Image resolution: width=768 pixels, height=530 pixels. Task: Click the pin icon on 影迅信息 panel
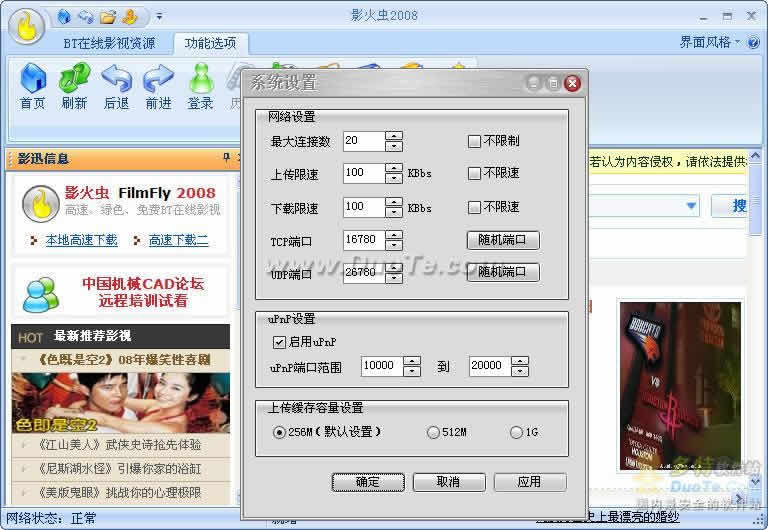(226, 157)
